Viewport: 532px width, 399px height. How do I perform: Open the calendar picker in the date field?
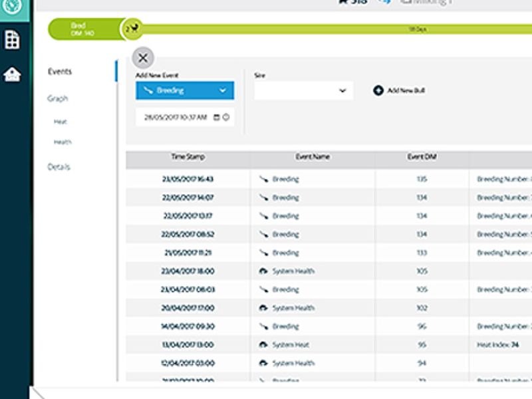point(217,117)
